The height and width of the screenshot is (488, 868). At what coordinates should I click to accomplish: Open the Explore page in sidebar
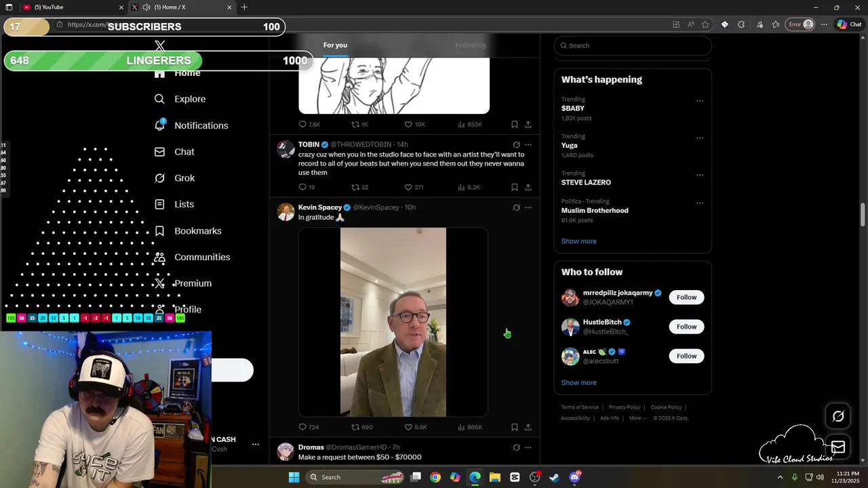coord(180,99)
